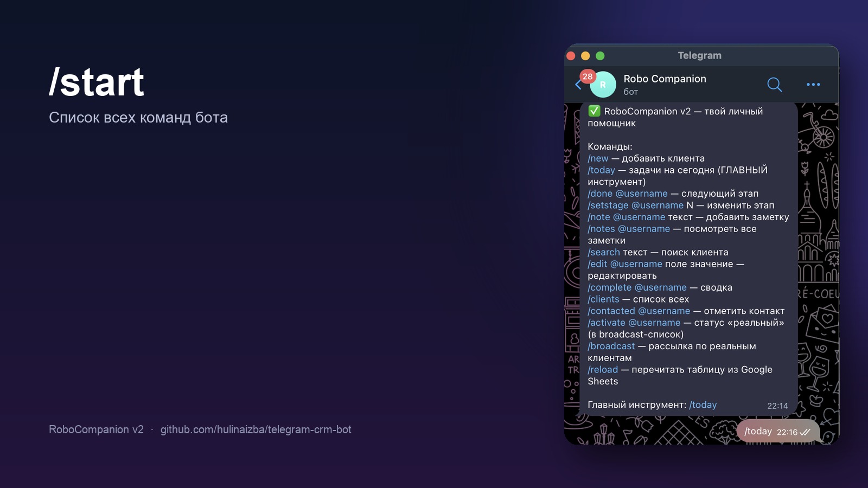The image size is (868, 488).
Task: Click the red close window button
Action: click(571, 56)
